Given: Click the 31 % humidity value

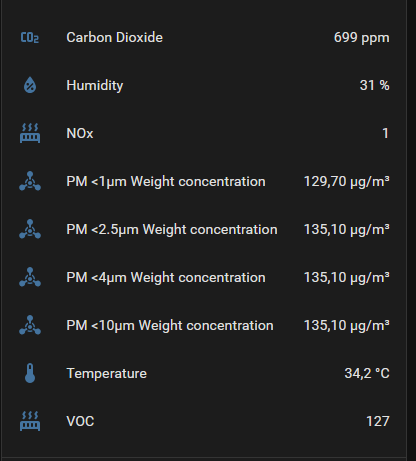Looking at the screenshot, I should coord(374,85).
